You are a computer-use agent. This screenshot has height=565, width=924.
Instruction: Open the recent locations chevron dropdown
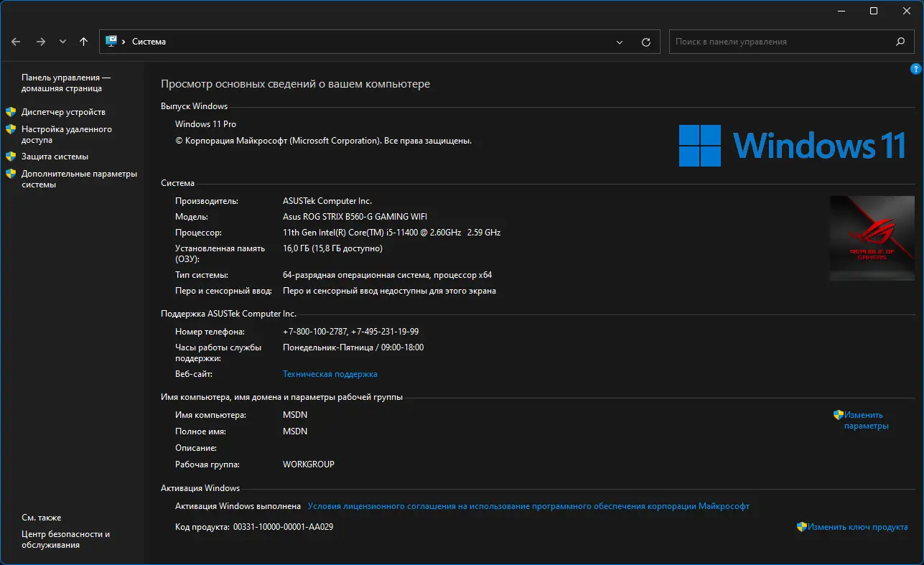[x=62, y=42]
